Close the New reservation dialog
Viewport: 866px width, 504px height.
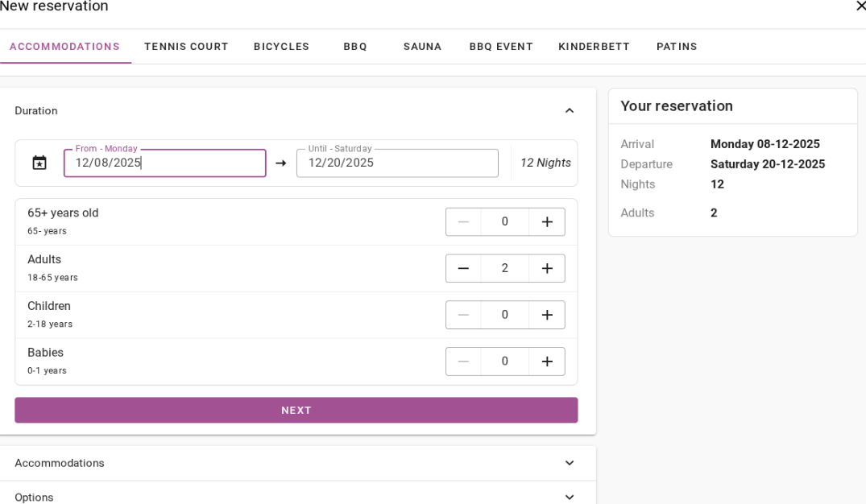(x=860, y=6)
